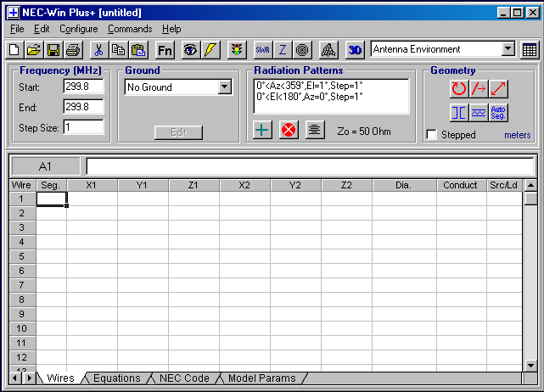Image resolution: width=544 pixels, height=392 pixels.
Task: Click the traffic light icon
Action: coord(237,50)
